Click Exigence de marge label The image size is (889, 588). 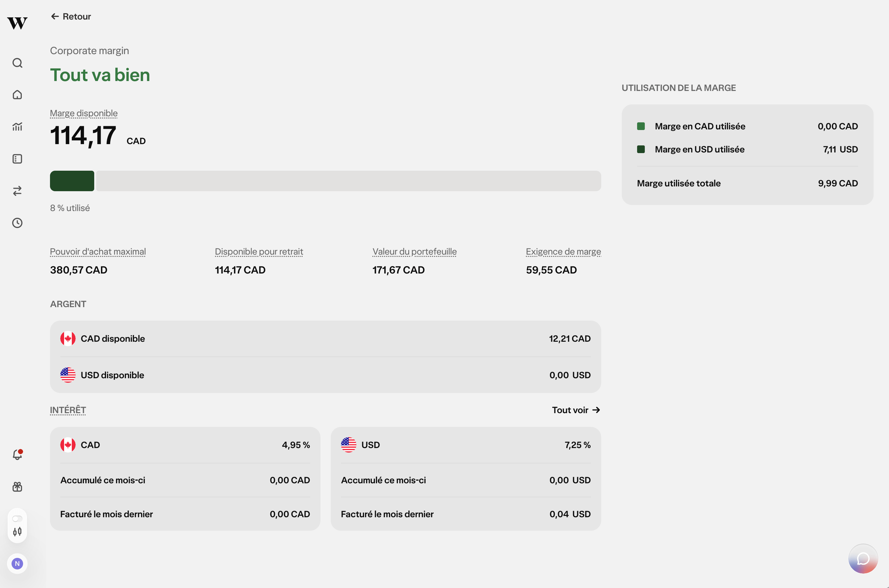tap(563, 251)
